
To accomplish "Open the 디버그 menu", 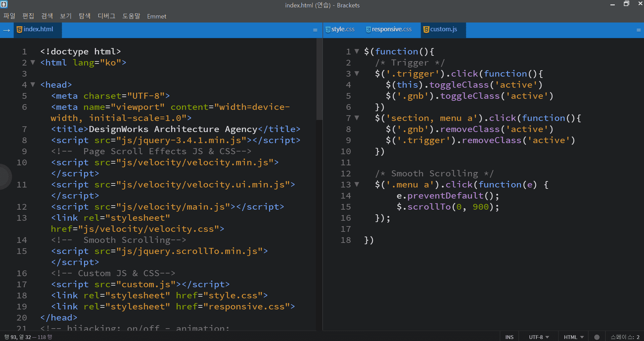I will pyautogui.click(x=106, y=16).
